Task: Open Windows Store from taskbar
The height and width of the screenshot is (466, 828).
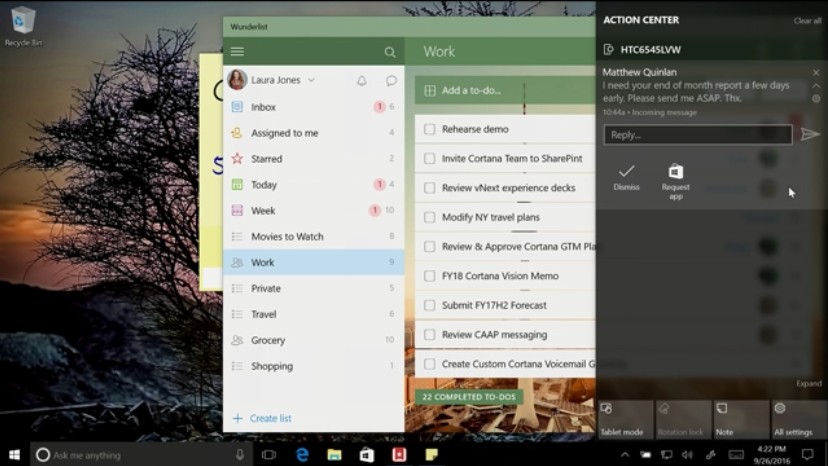Action: coord(367,455)
